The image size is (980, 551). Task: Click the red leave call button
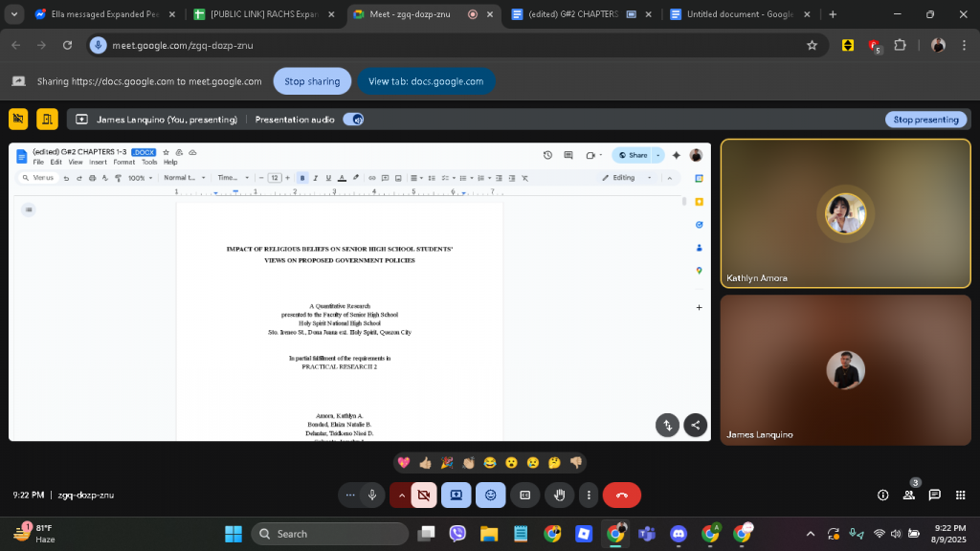(621, 495)
